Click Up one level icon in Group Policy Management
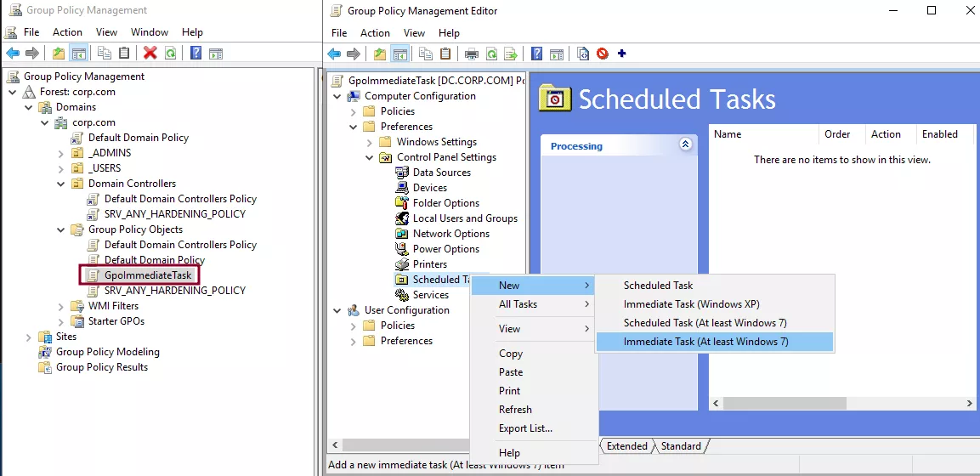 pyautogui.click(x=59, y=53)
